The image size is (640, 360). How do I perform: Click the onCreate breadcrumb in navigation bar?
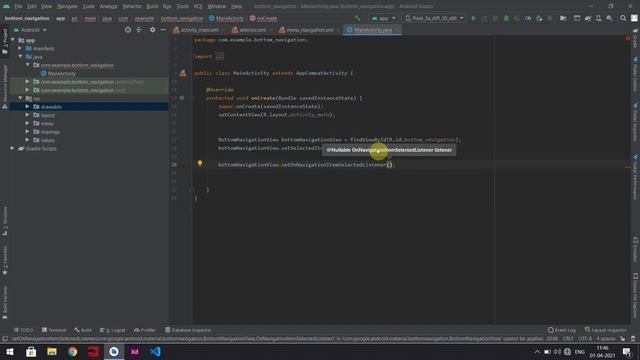click(263, 18)
